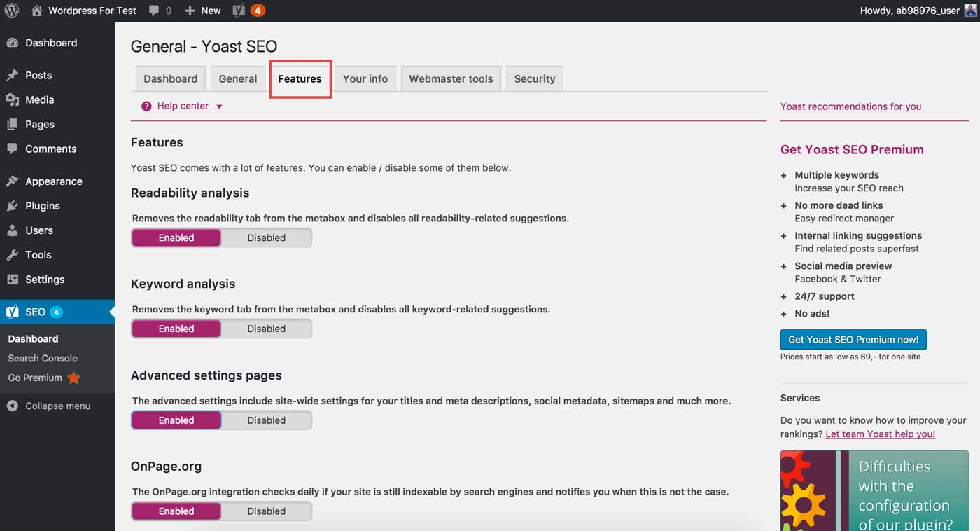Open the Wordpress For Test site menu
The image size is (980, 531).
pos(84,11)
